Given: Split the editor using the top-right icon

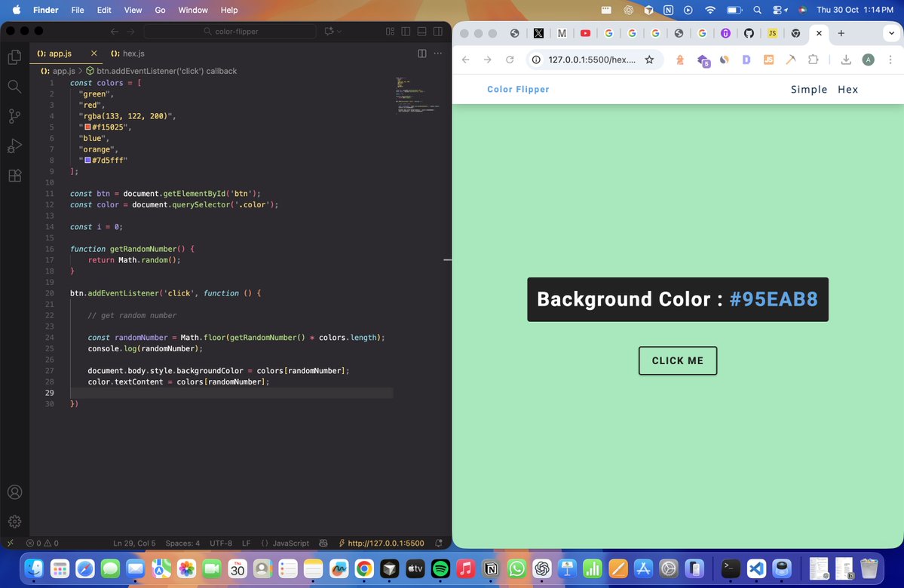Looking at the screenshot, I should pos(421,54).
